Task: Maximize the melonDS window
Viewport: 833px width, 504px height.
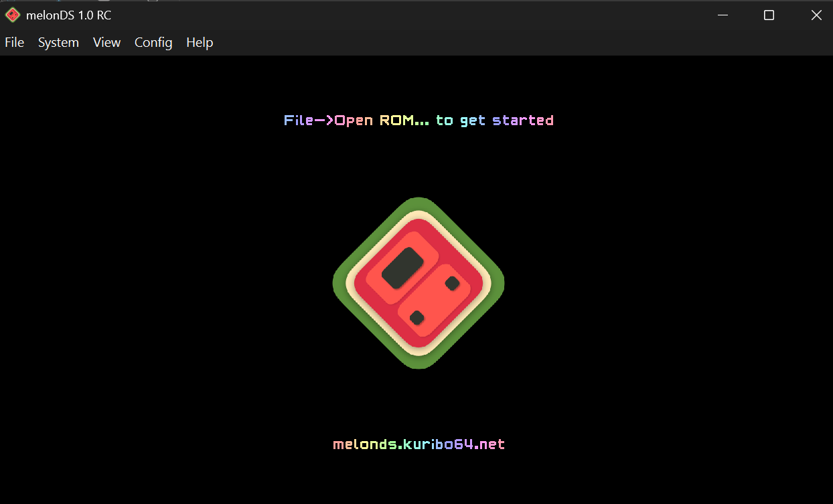Action: point(769,15)
